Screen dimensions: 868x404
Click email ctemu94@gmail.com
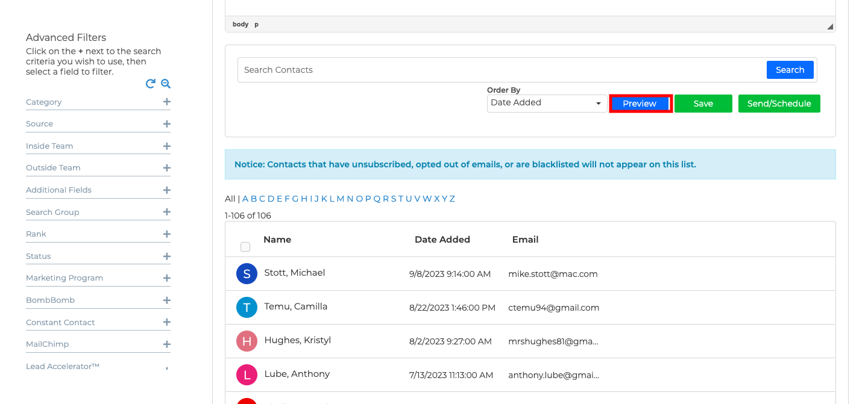tap(554, 308)
